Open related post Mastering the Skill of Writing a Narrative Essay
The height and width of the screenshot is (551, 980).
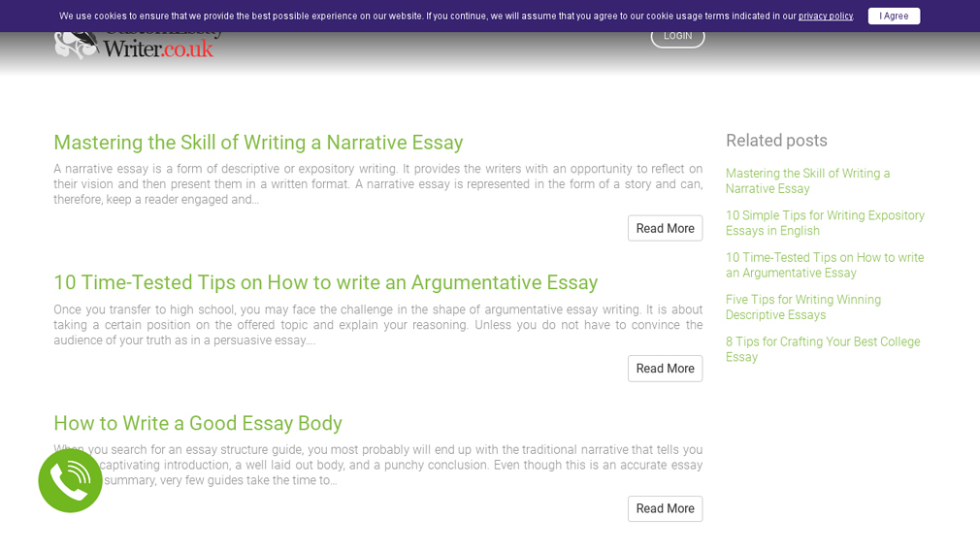807,180
